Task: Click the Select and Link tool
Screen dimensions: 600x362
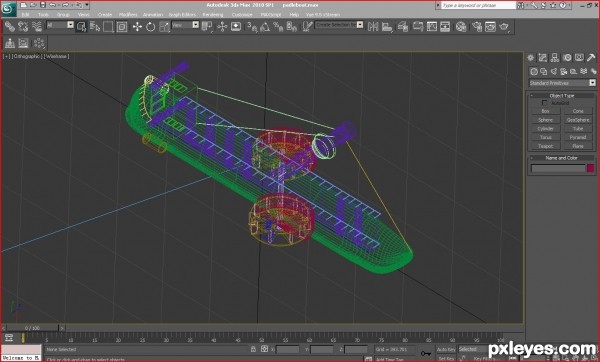Action: (10, 26)
